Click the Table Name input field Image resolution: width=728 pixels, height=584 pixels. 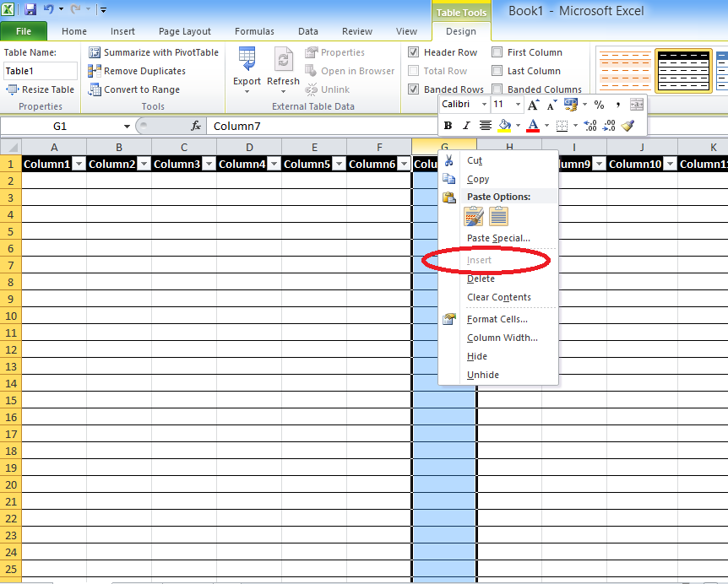(41, 71)
